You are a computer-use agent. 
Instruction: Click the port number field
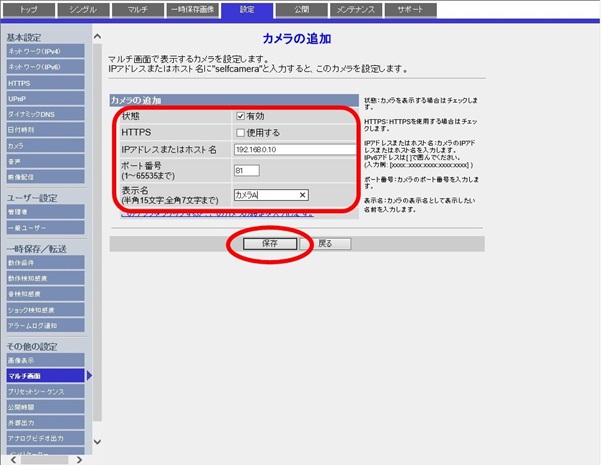click(x=246, y=171)
